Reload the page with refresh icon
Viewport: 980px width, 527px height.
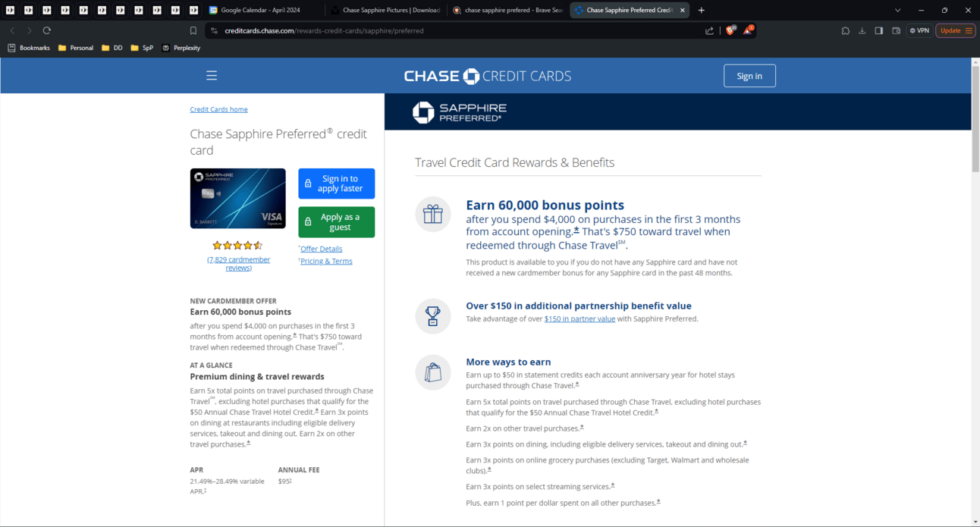click(x=46, y=30)
